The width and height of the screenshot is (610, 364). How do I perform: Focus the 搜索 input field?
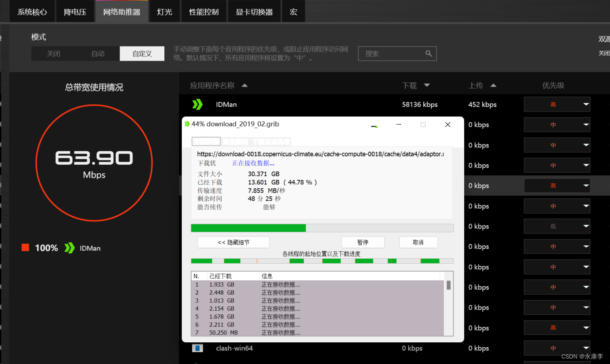pos(397,53)
